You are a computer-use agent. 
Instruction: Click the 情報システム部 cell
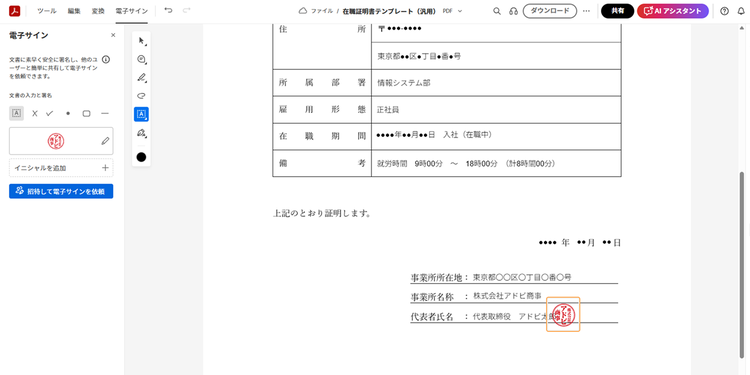[496, 83]
